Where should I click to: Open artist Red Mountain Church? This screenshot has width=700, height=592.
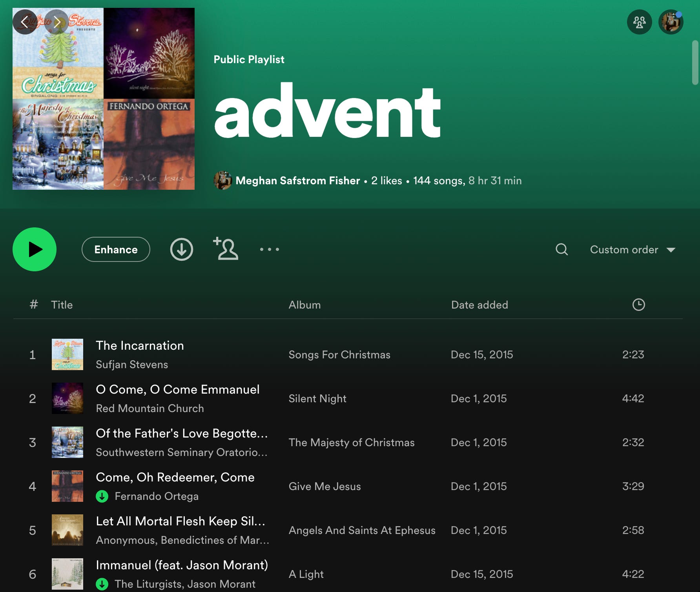pos(150,408)
